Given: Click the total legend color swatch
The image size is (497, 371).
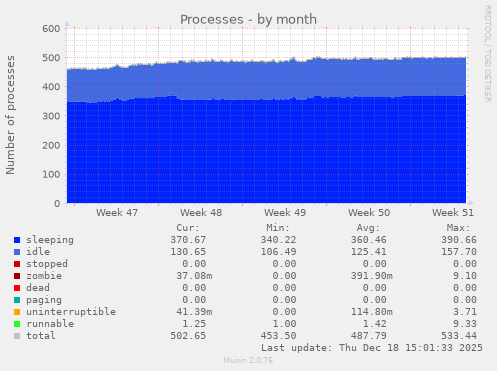Looking at the screenshot, I should pos(17,336).
